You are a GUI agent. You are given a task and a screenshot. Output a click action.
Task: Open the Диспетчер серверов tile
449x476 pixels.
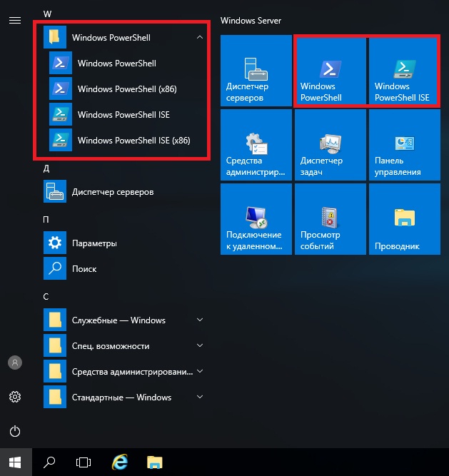coord(256,71)
